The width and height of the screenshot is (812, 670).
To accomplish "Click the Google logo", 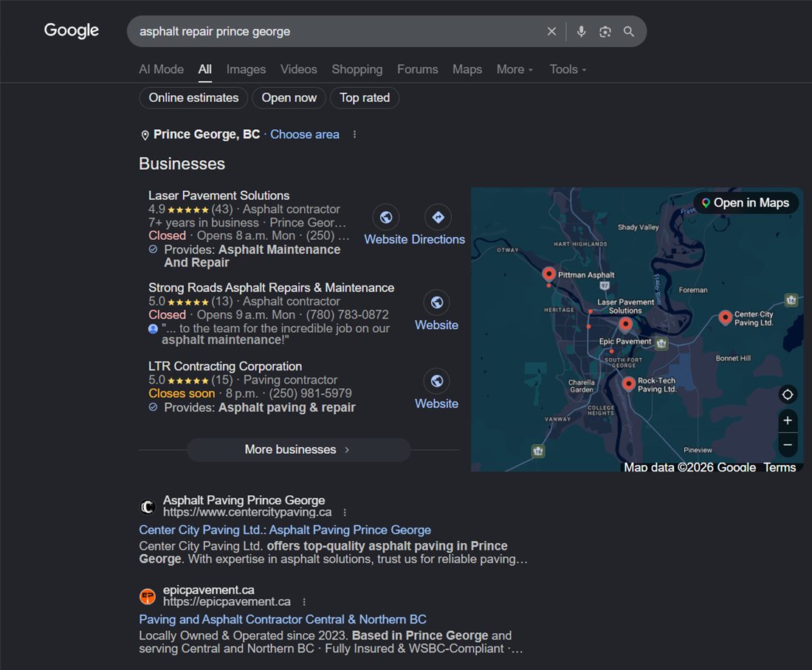I will point(72,30).
